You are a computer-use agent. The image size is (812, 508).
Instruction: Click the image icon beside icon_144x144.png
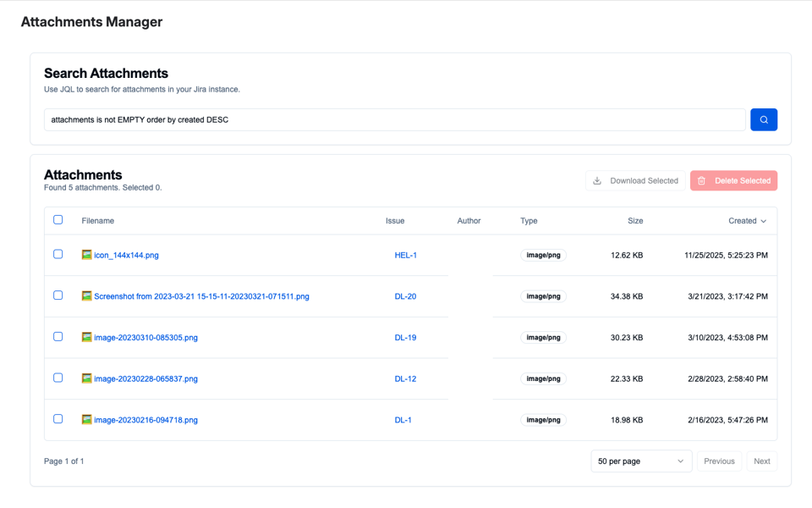tap(86, 255)
